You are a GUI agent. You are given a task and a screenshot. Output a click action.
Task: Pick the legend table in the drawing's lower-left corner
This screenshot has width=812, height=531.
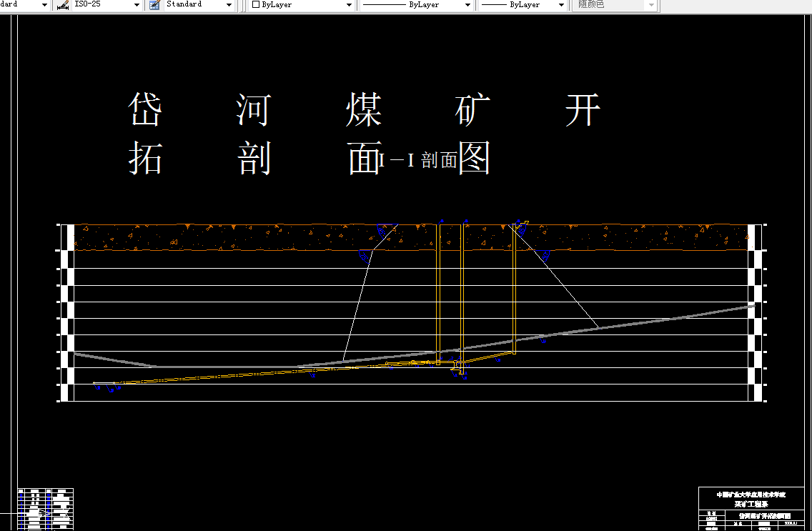[x=46, y=510]
